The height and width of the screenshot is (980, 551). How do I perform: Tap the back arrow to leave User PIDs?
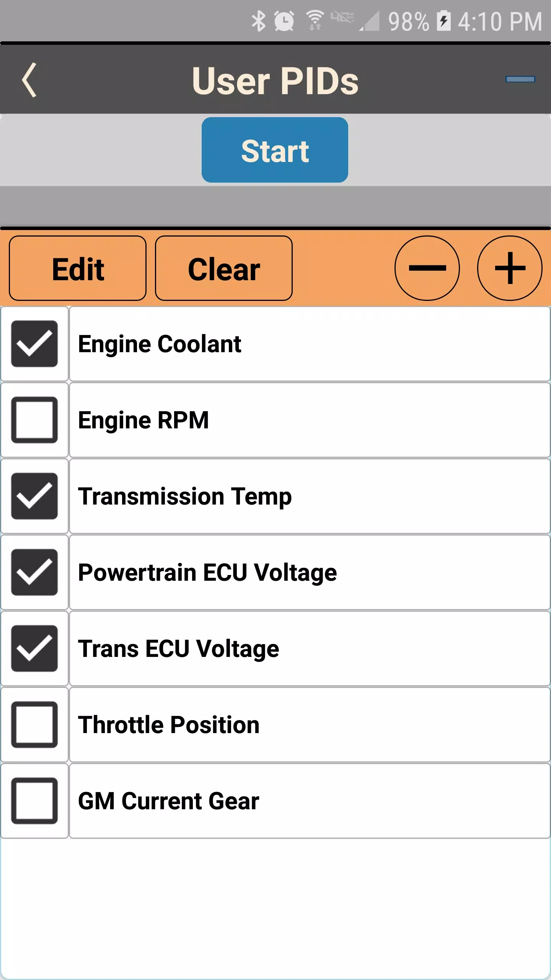tap(30, 80)
